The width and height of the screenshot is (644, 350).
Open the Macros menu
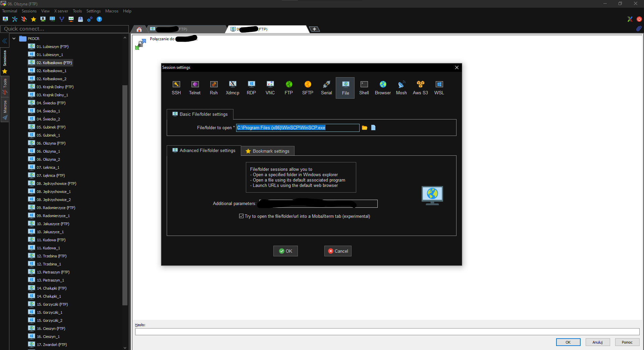[x=112, y=11]
